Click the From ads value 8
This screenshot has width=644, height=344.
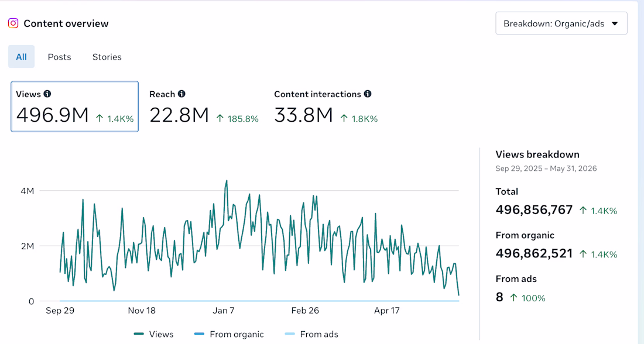pos(499,297)
